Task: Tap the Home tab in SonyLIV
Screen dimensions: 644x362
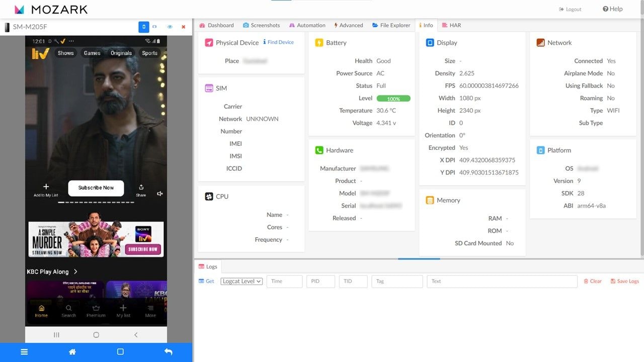Action: coord(41,311)
